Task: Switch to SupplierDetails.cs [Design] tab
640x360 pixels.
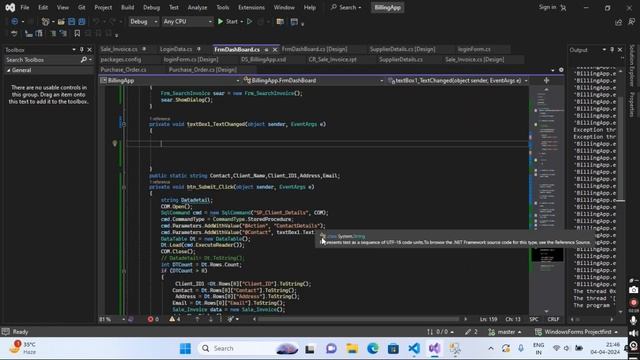Action: [x=402, y=49]
